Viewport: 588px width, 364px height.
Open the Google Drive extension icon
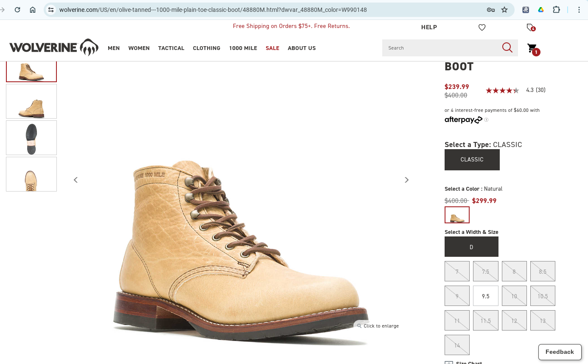pyautogui.click(x=541, y=9)
